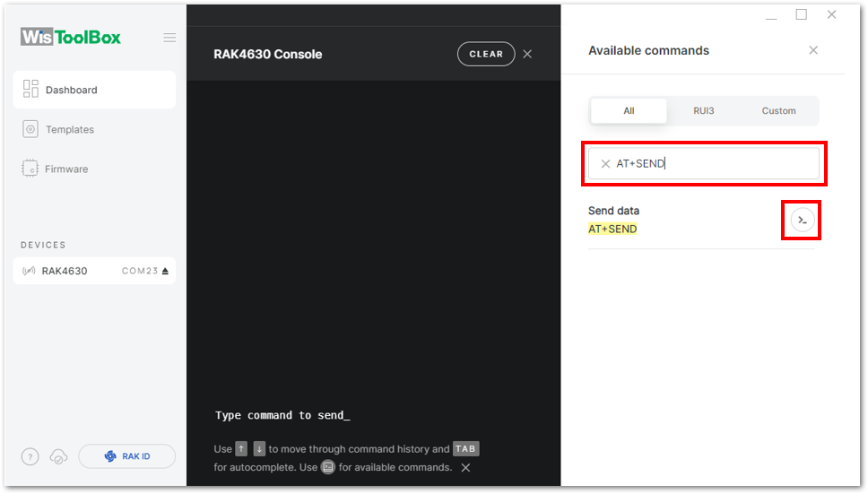Click the highlighted AT+SEND command text
This screenshot has width=868, height=494.
coord(612,229)
